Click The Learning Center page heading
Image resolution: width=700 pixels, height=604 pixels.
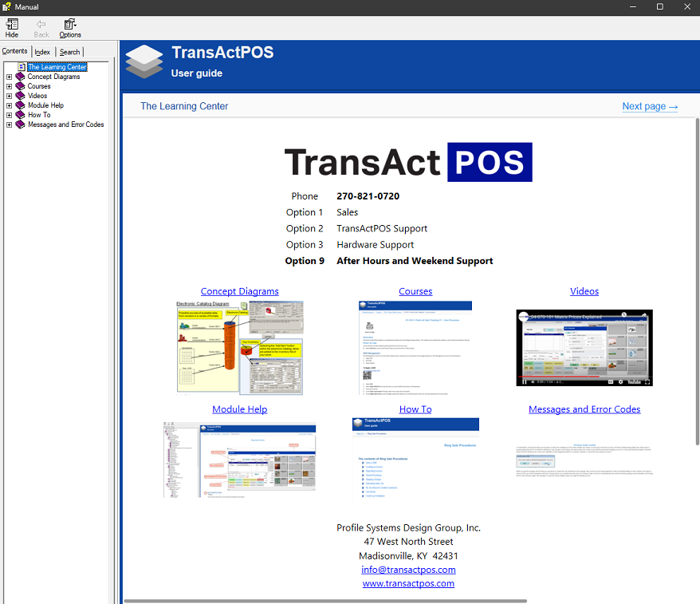tap(184, 106)
